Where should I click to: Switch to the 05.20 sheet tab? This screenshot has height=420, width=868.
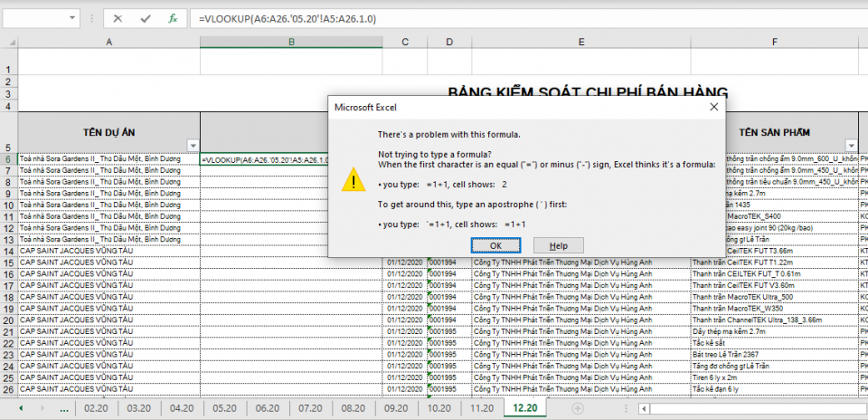[x=224, y=408]
